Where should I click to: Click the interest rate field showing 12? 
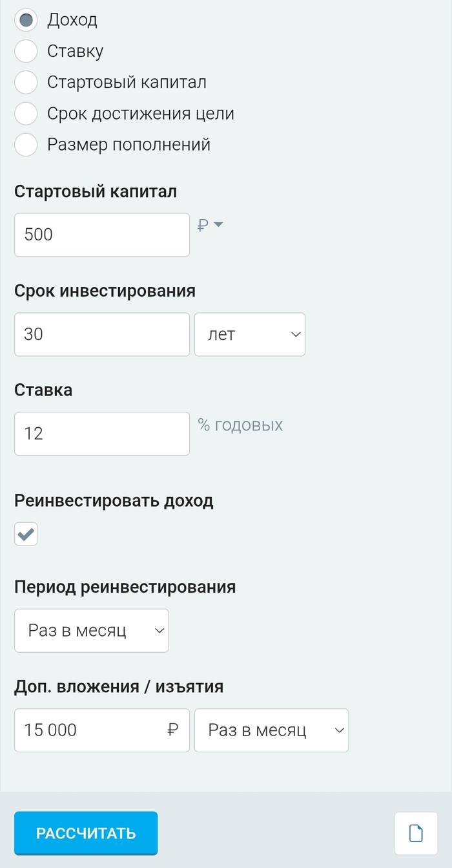tap(101, 434)
